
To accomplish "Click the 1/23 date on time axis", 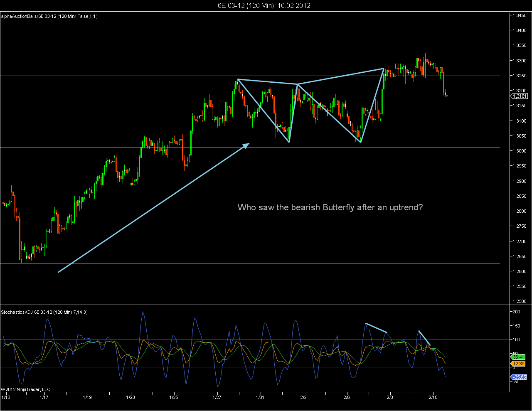I will pos(131,398).
